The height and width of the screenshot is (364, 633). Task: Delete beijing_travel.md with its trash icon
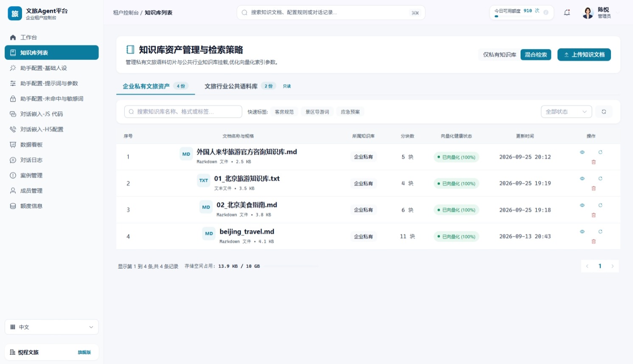point(594,242)
